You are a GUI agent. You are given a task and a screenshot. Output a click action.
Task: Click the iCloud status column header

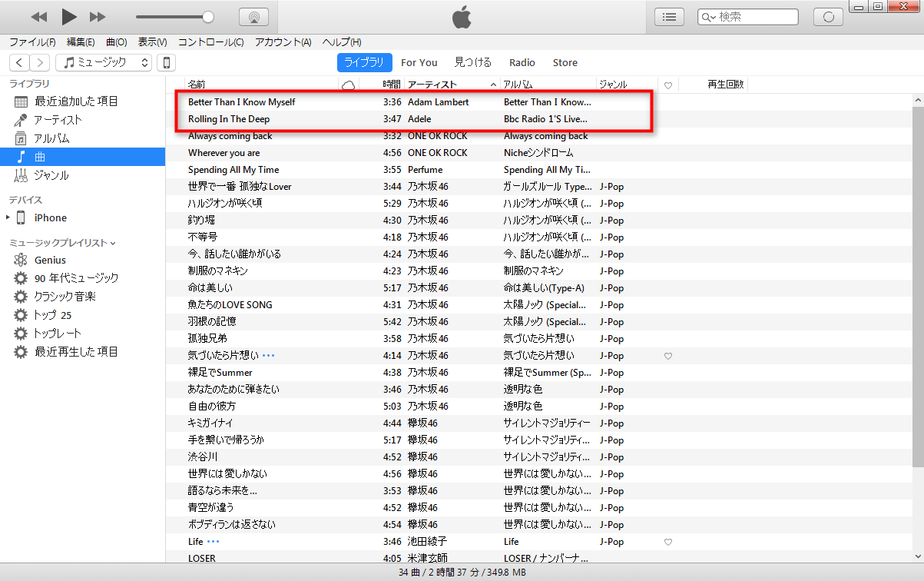point(348,85)
